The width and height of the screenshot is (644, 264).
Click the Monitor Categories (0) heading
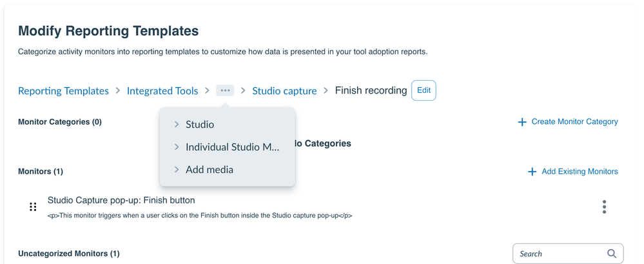point(60,122)
